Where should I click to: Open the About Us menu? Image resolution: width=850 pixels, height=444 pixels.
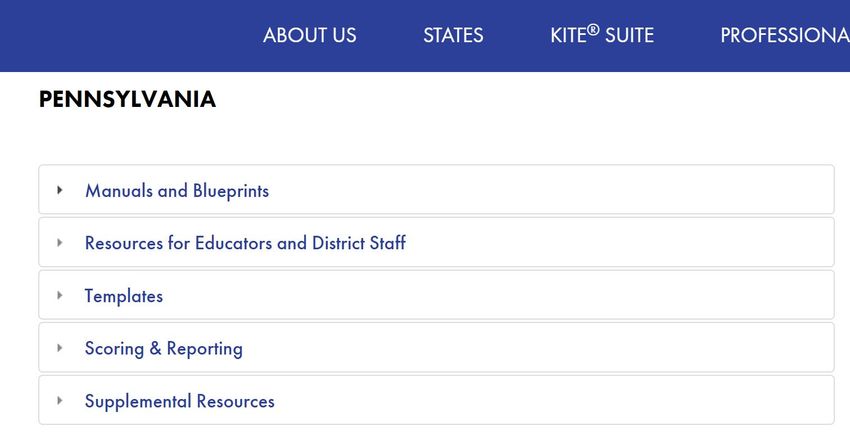[x=309, y=36]
